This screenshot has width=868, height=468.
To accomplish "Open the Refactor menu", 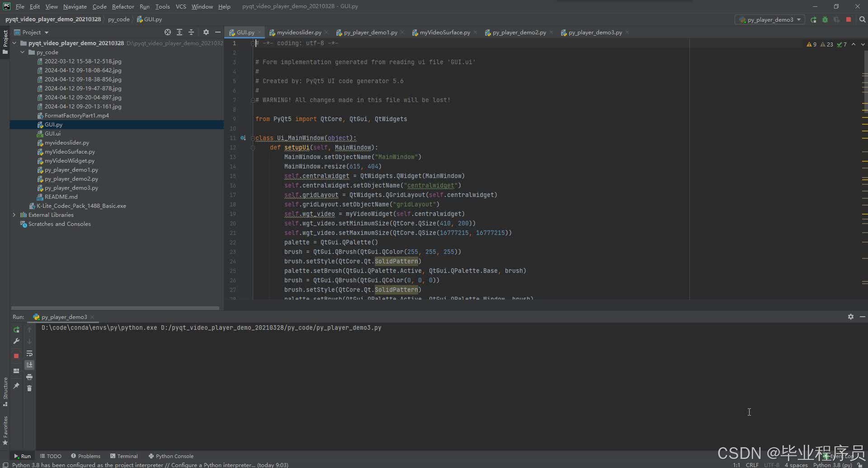I will click(123, 6).
